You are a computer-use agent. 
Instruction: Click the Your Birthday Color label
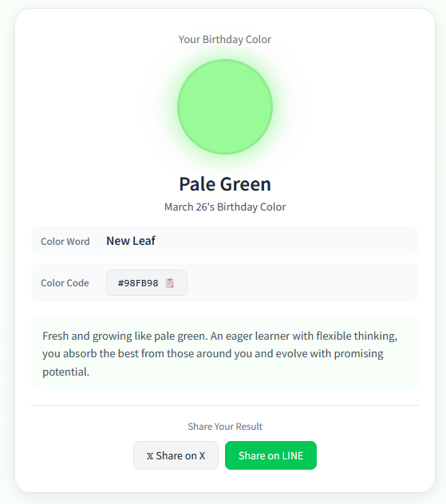225,40
